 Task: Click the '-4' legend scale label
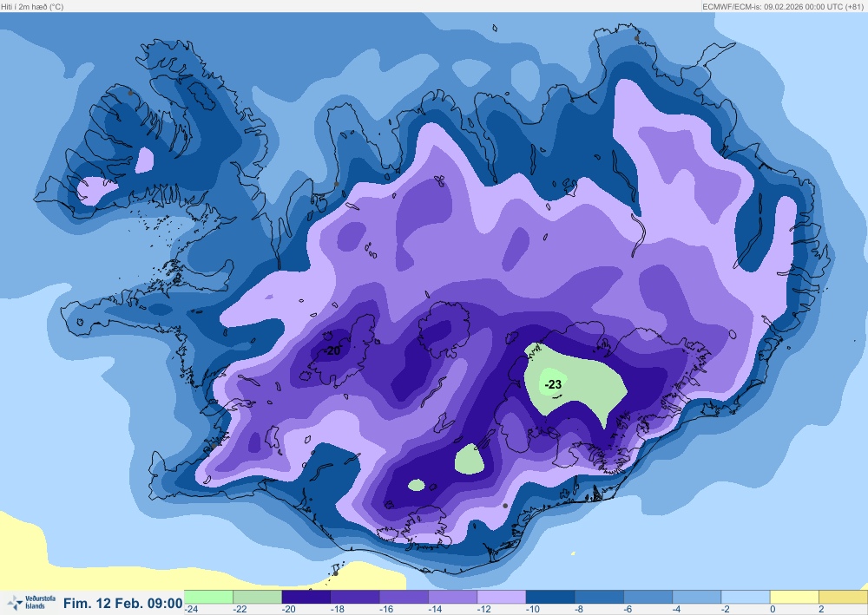tap(676, 609)
